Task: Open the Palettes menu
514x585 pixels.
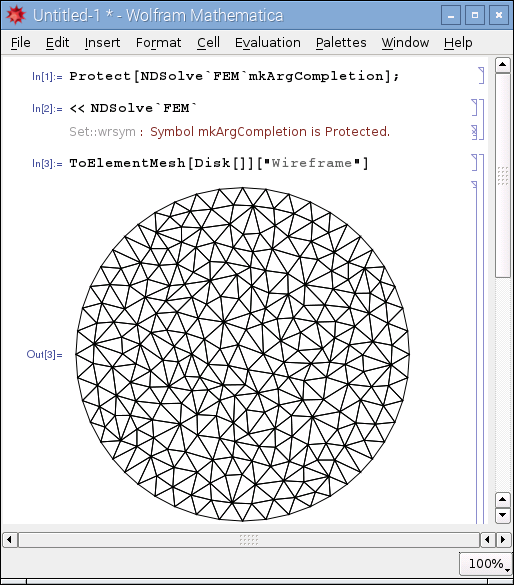Action: point(341,43)
